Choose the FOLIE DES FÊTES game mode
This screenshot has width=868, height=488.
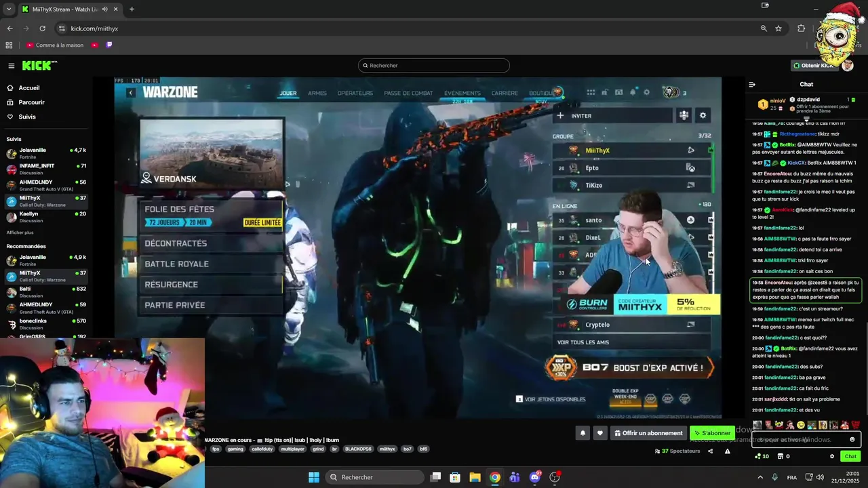210,215
